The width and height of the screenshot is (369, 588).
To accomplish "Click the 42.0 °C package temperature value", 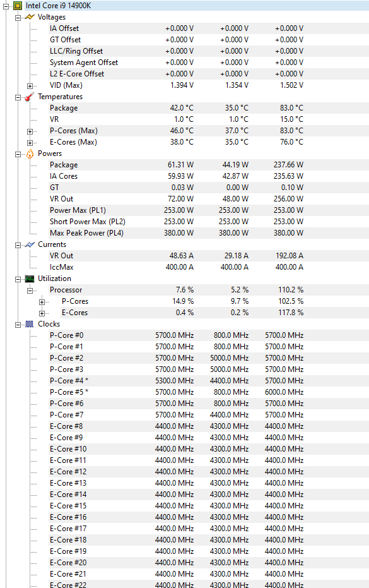I will coord(182,108).
